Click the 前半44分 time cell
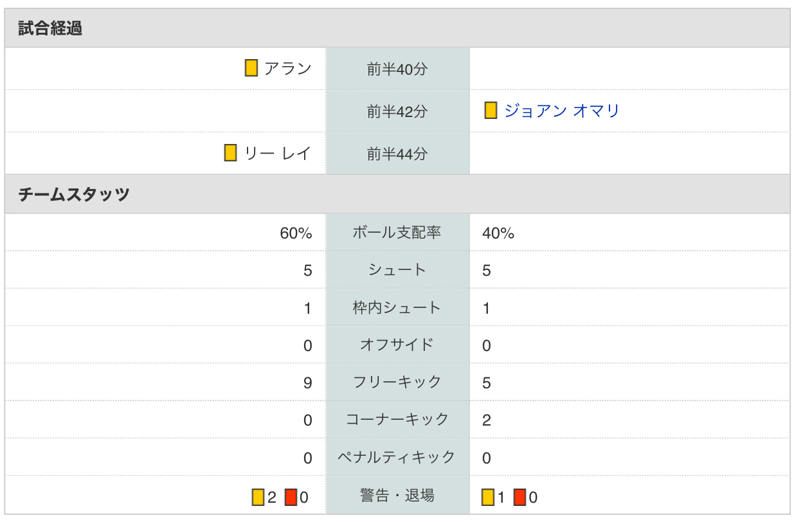Screen dimensions: 812x522 (x=397, y=154)
